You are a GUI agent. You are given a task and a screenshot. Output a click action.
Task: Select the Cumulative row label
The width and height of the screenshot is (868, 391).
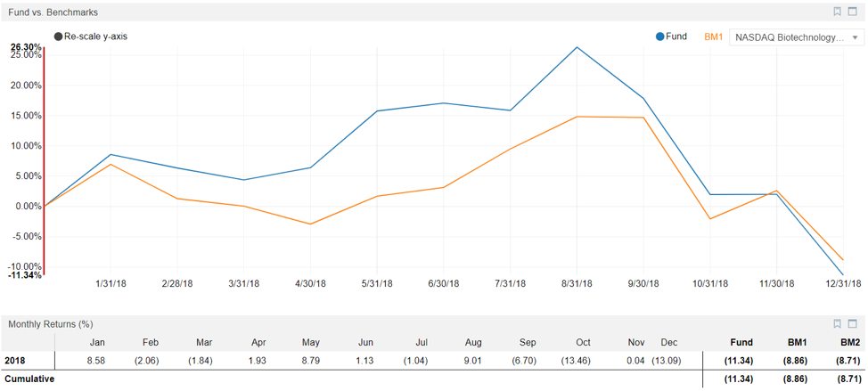coord(29,379)
